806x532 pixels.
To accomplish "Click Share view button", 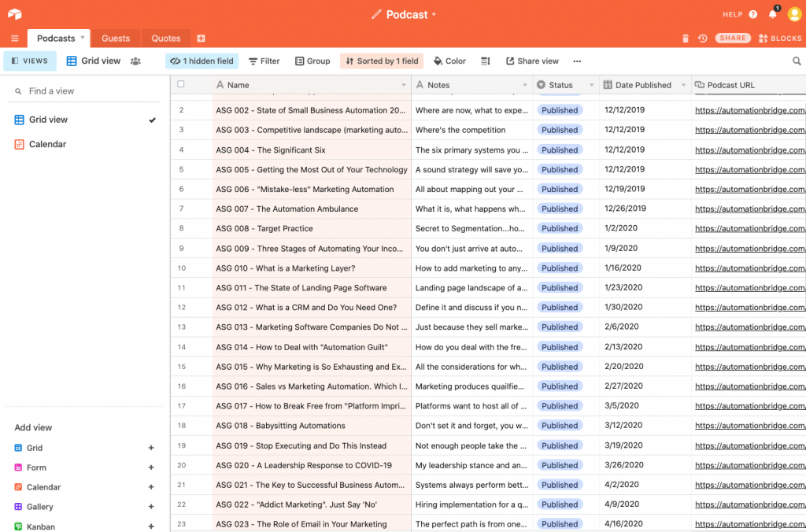I will pos(533,61).
